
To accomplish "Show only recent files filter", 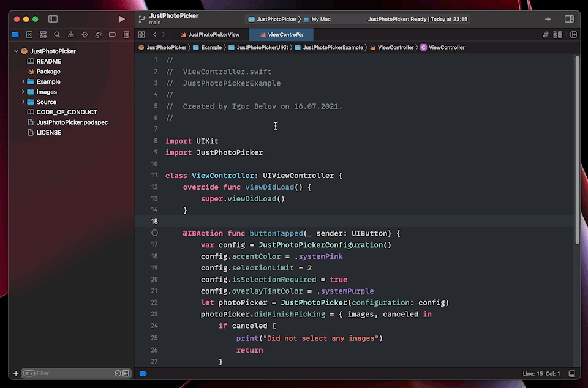I will point(118,373).
